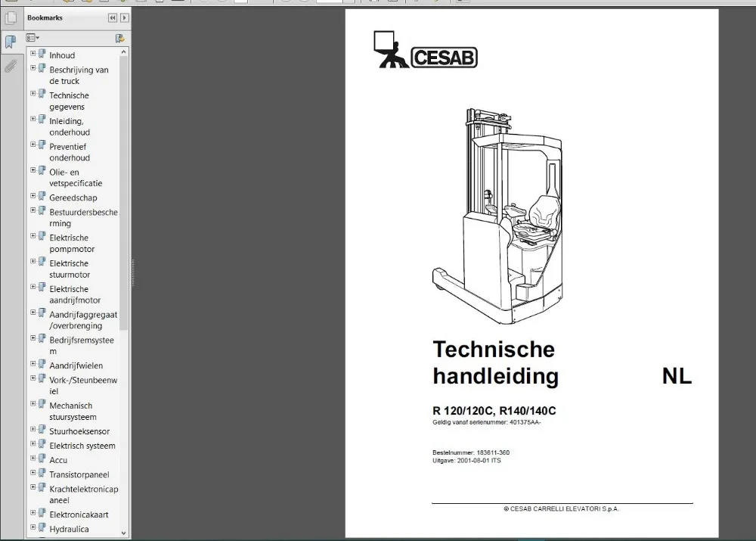Expand the Krachtelektronicapaneel bookmark
756x541 pixels.
pos(33,487)
